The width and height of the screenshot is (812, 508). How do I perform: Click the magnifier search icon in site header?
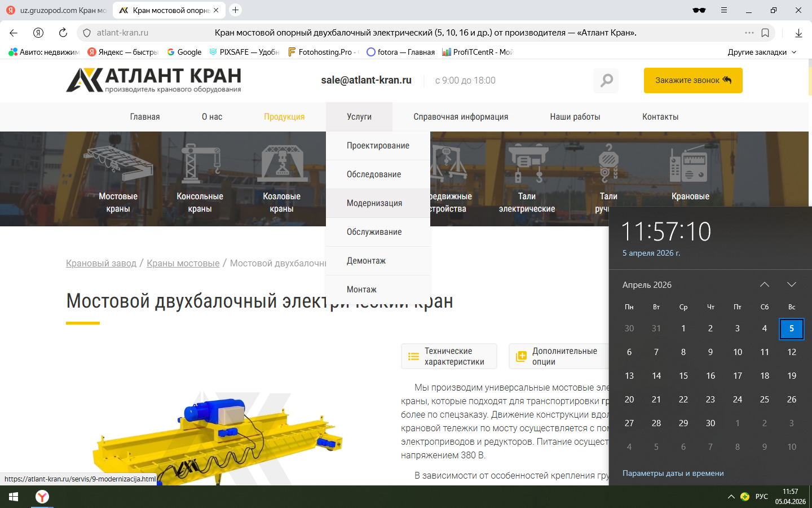pyautogui.click(x=606, y=81)
